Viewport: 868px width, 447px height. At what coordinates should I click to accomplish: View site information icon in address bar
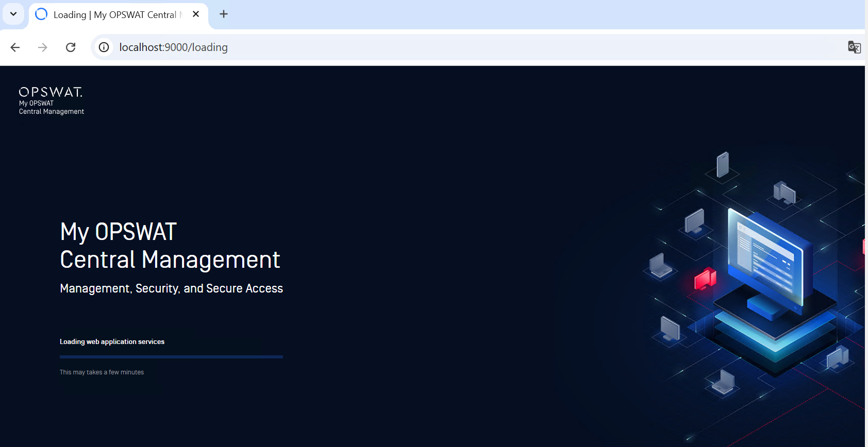coord(104,47)
